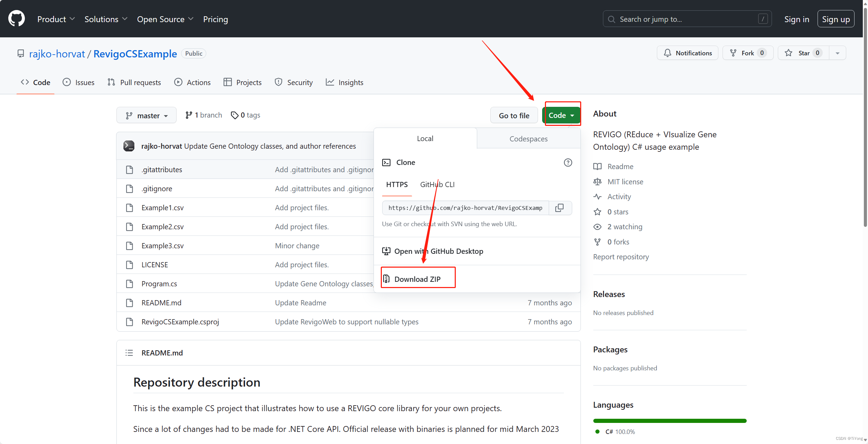The image size is (868, 444).
Task: Open the Program.cs file link
Action: point(159,284)
